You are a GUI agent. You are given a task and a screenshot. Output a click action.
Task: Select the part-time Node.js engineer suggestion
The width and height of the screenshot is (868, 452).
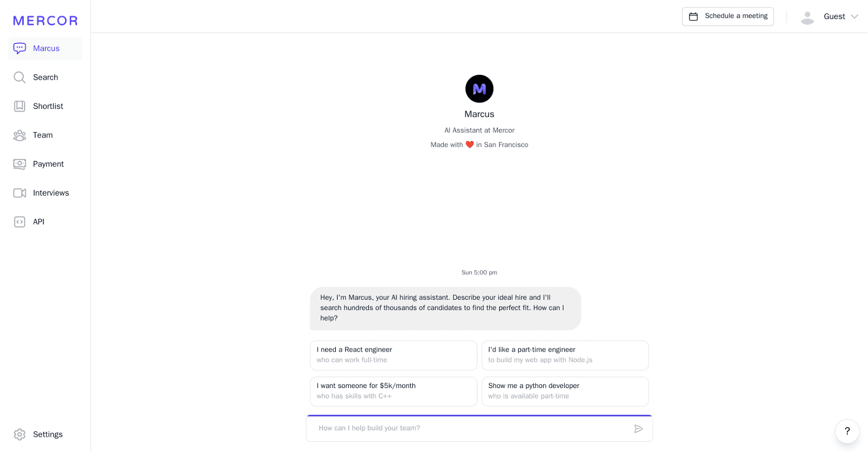click(x=565, y=355)
